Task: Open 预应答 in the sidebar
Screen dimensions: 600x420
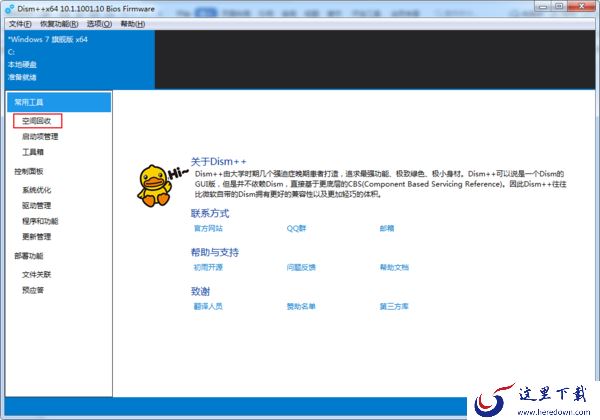Action: coord(33,290)
